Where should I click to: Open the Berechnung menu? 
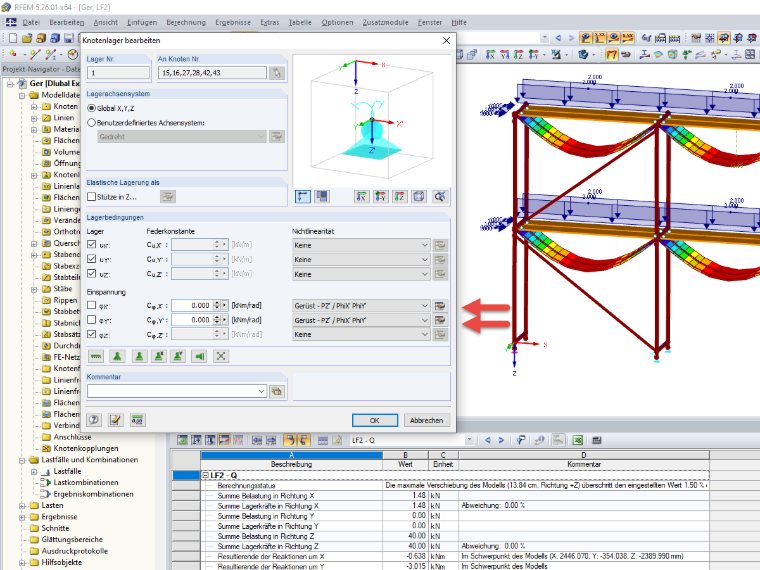[x=186, y=22]
